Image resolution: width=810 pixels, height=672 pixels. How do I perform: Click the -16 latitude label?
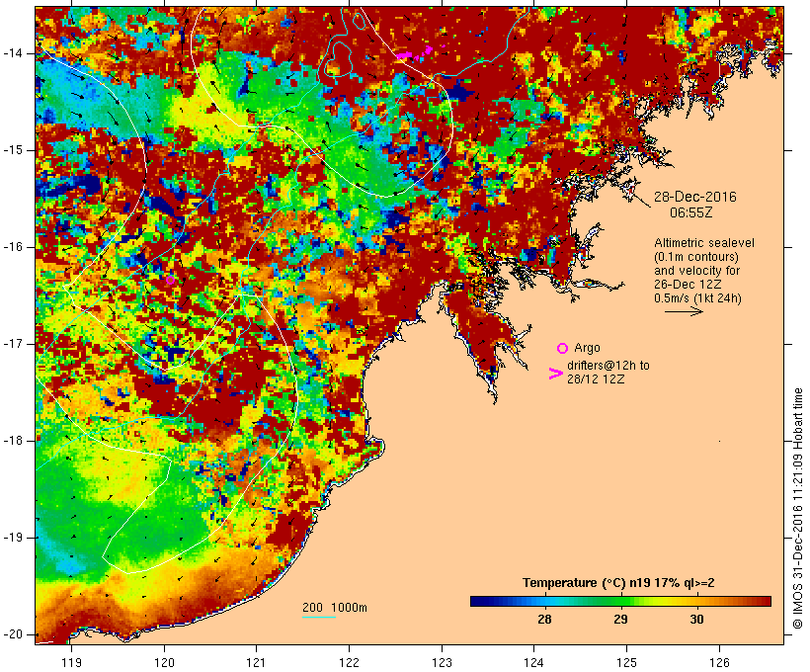point(13,247)
